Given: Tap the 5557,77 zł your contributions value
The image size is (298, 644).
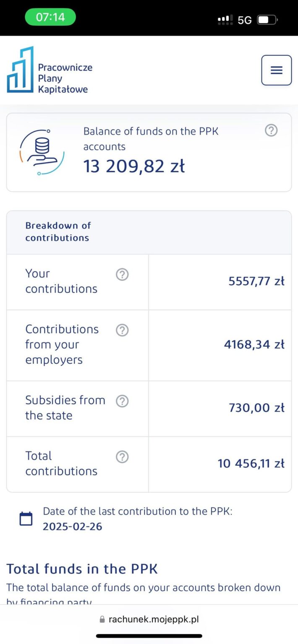Looking at the screenshot, I should coord(256,281).
